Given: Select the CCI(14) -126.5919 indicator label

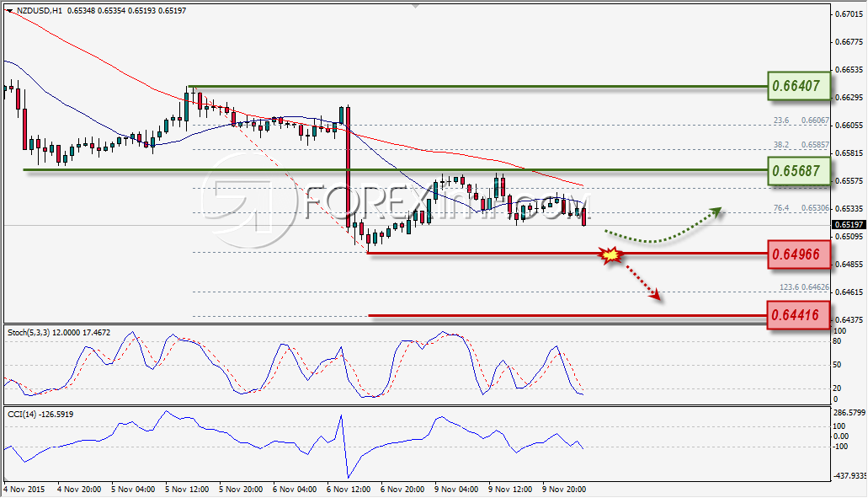Looking at the screenshot, I should click(x=40, y=415).
